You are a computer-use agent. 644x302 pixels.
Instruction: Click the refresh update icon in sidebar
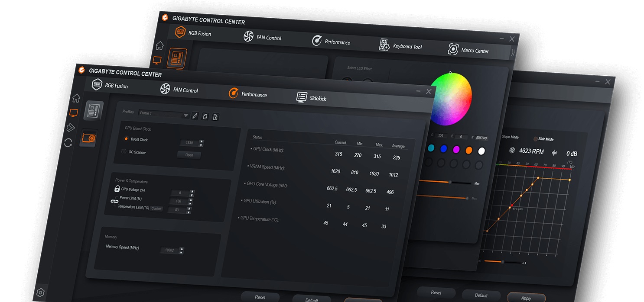click(x=68, y=143)
